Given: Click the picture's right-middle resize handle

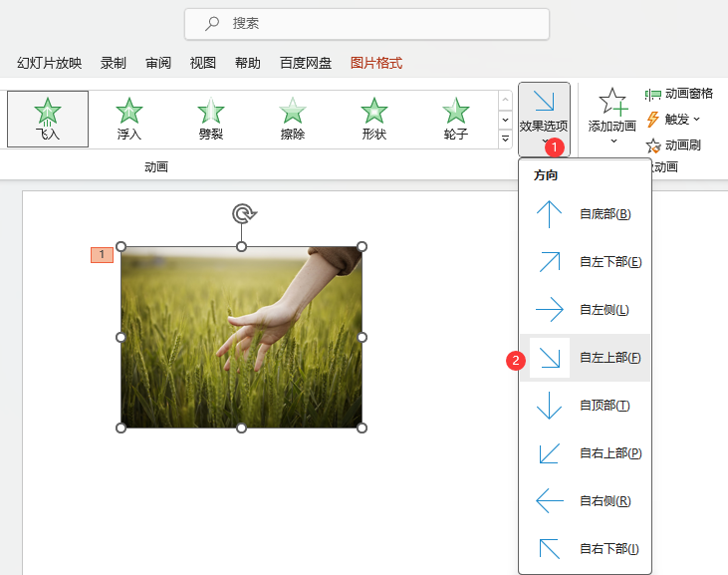Looking at the screenshot, I should 363,337.
